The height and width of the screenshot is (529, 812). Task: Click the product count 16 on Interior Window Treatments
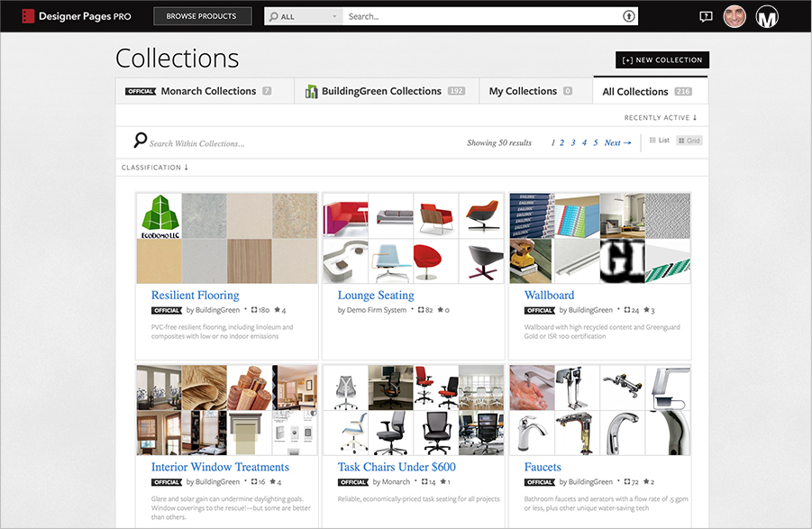click(x=259, y=482)
